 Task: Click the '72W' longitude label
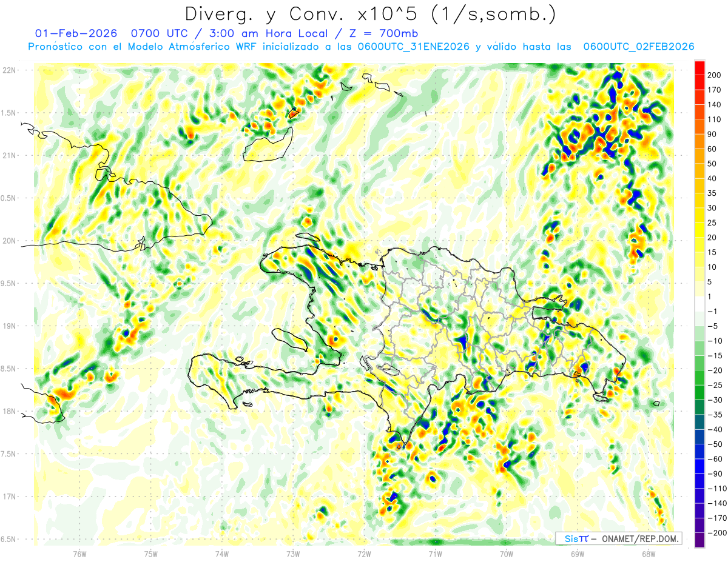click(x=364, y=554)
